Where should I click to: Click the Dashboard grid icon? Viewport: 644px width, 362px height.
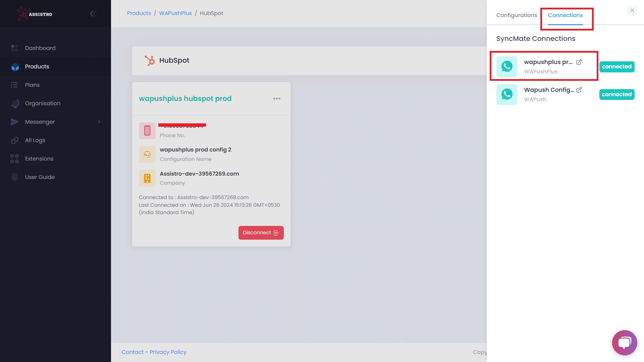[x=14, y=48]
